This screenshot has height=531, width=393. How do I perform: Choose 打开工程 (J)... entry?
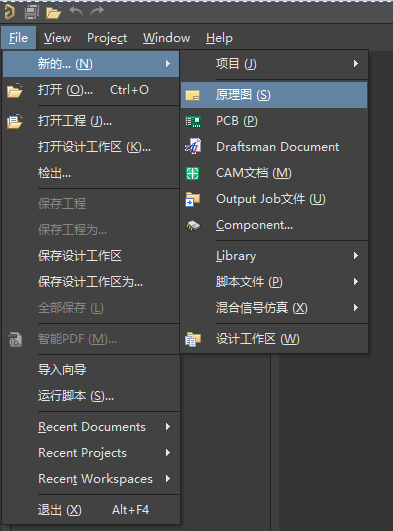point(91,121)
